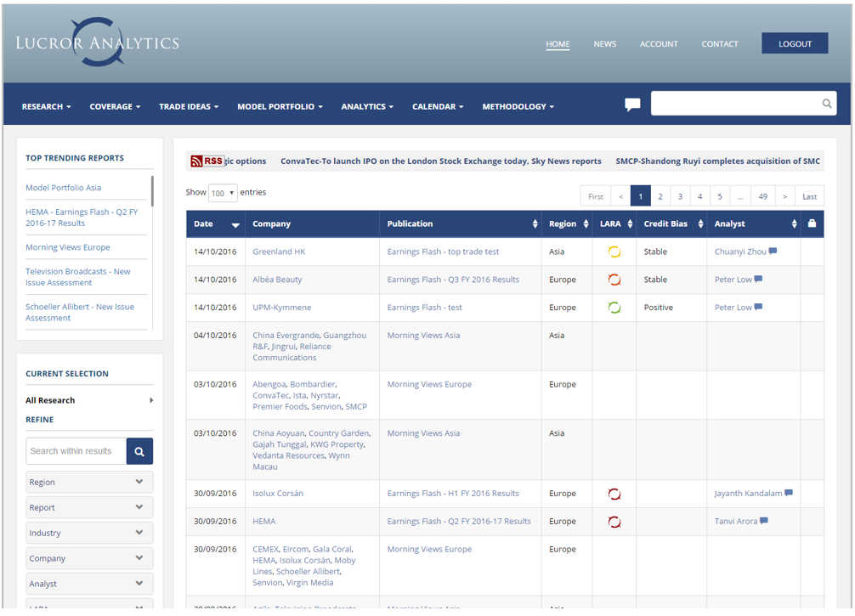Screen dimensions: 855x616
Task: Click comment icon next to Peter Low, Albéa row
Action: (758, 279)
